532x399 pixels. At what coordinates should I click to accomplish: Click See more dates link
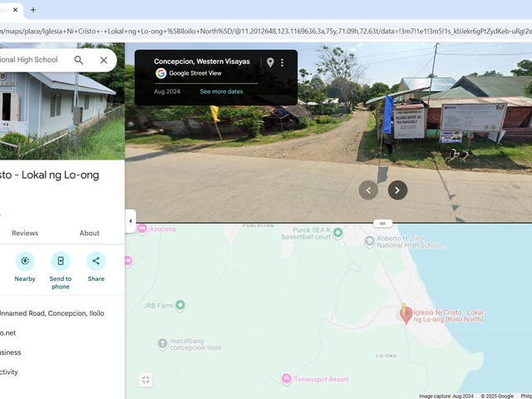(x=222, y=91)
